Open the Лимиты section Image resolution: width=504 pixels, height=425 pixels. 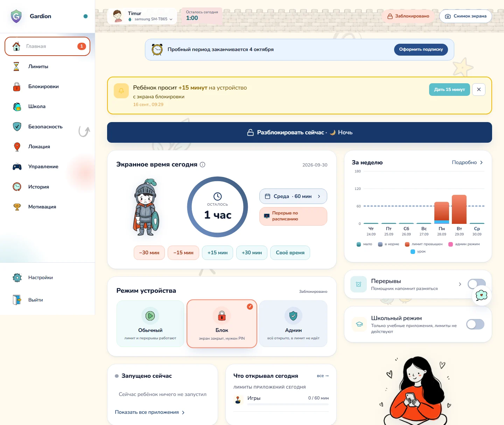tap(47, 66)
